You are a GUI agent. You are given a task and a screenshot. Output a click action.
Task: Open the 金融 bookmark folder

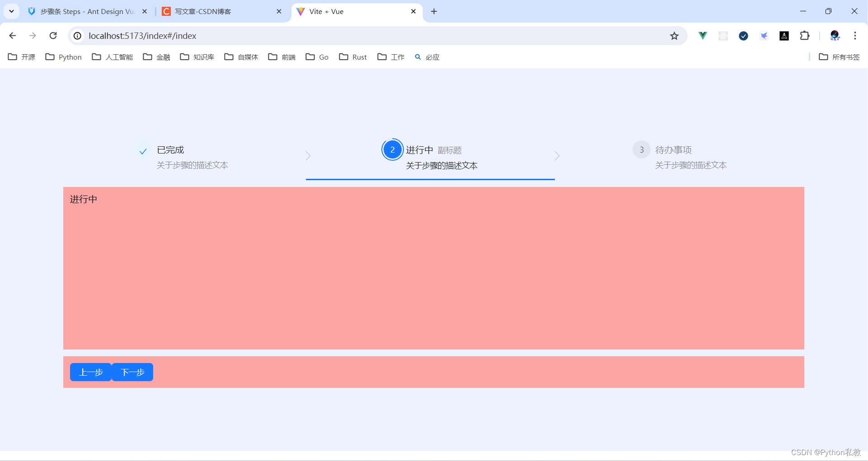(157, 57)
